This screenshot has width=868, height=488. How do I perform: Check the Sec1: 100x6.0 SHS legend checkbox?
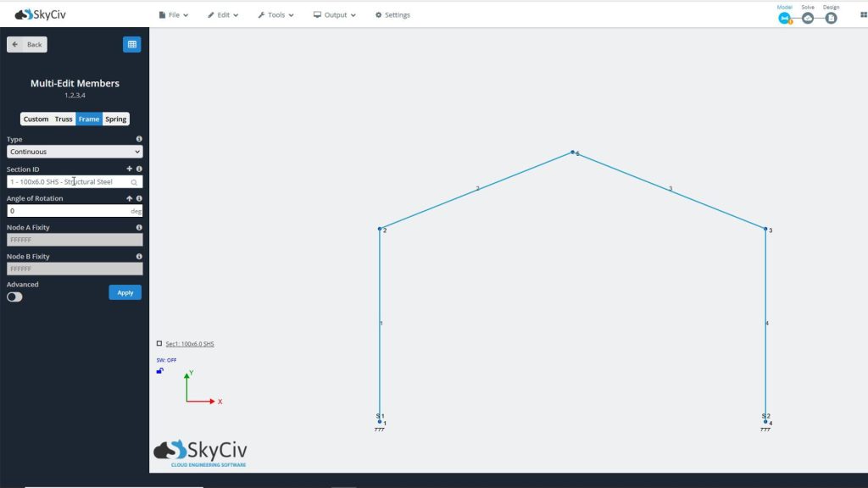pos(159,343)
